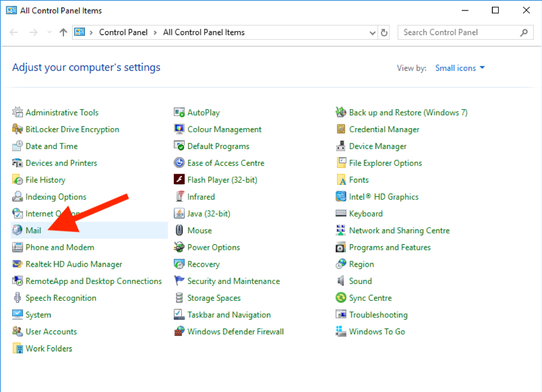The image size is (542, 392).
Task: Go forward with the Forward arrow
Action: point(33,32)
